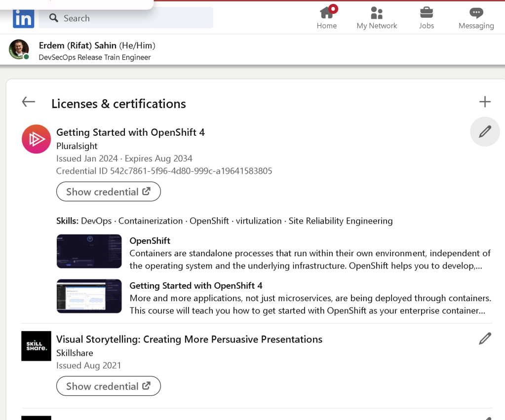Open the OpenShift media thumbnail
This screenshot has width=505, height=420.
(x=89, y=251)
